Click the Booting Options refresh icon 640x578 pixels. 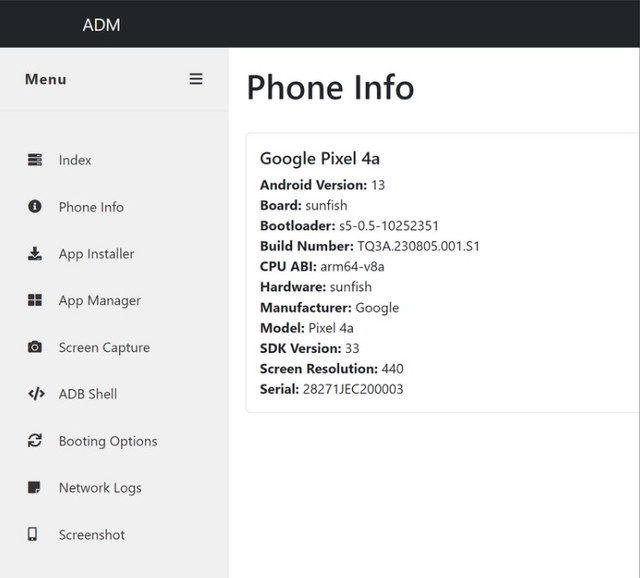(35, 440)
